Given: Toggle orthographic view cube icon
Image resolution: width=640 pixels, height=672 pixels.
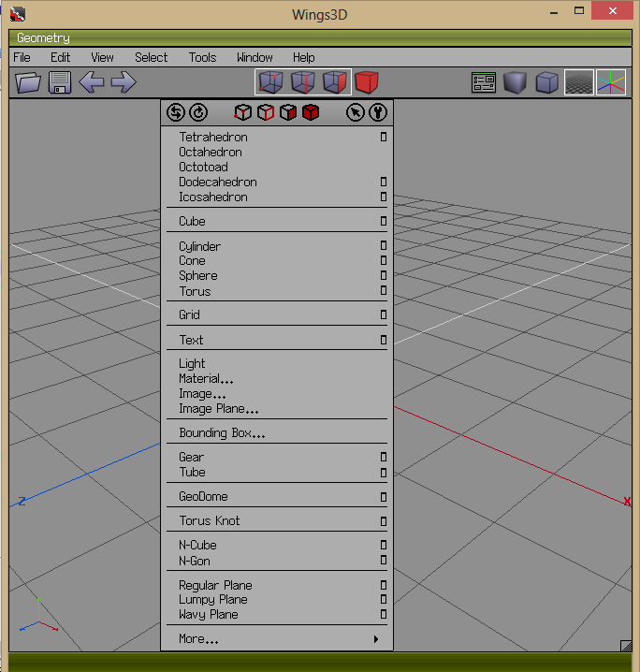Looking at the screenshot, I should (547, 82).
